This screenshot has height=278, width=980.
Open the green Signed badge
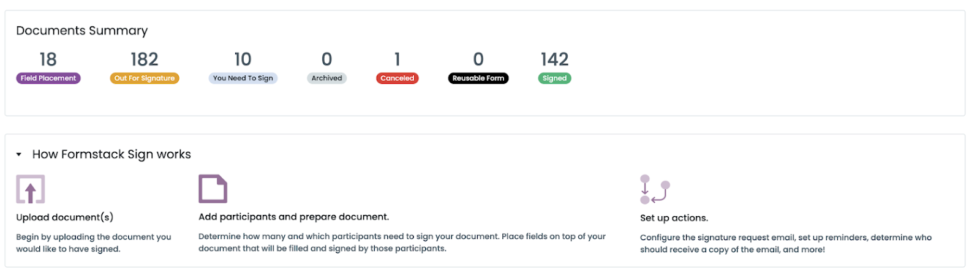click(554, 78)
